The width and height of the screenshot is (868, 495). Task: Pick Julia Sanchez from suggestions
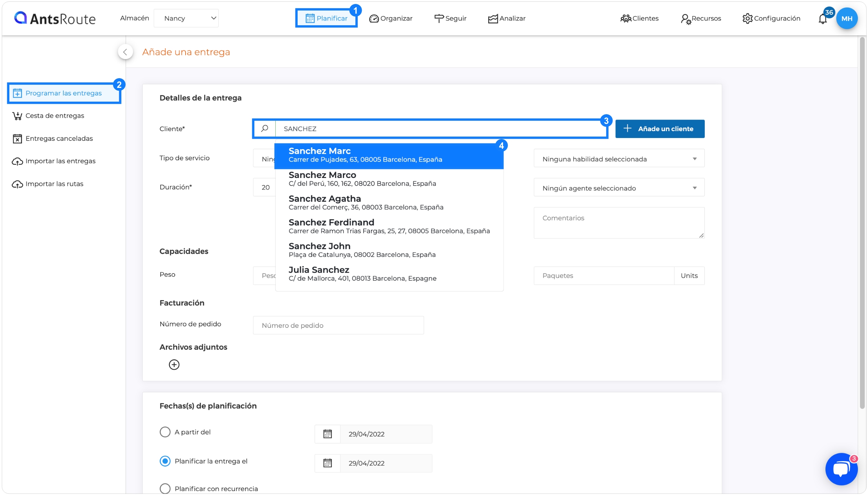(389, 275)
